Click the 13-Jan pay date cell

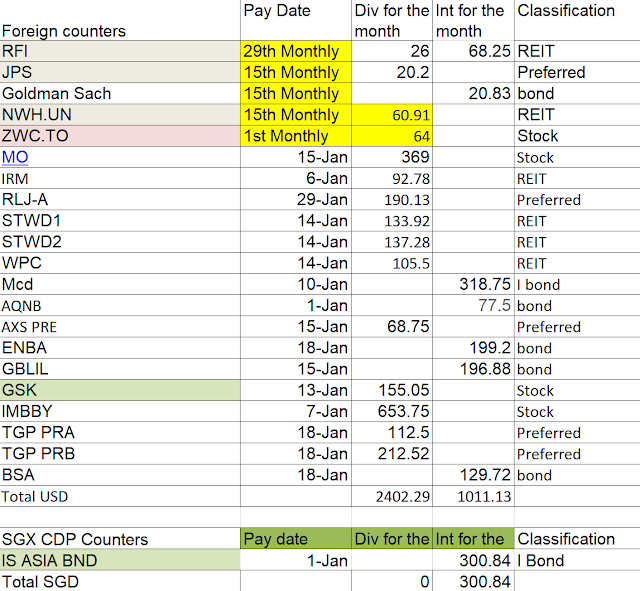(296, 390)
